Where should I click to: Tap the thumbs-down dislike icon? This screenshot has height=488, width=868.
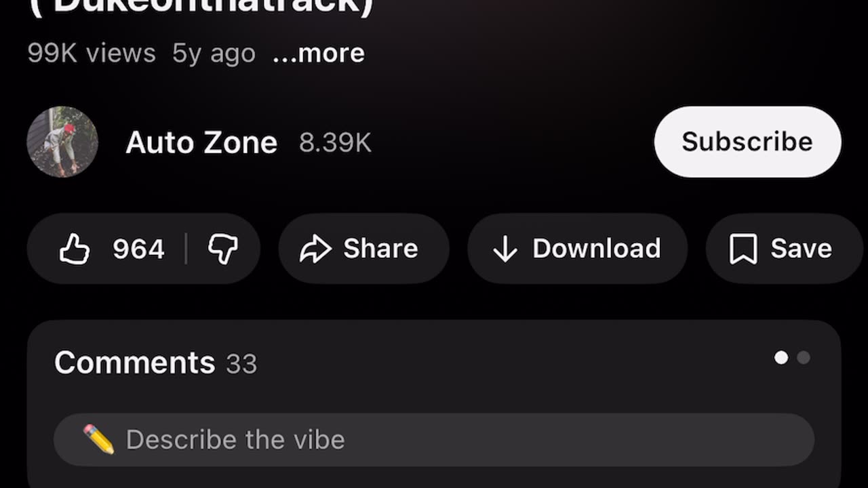click(222, 249)
